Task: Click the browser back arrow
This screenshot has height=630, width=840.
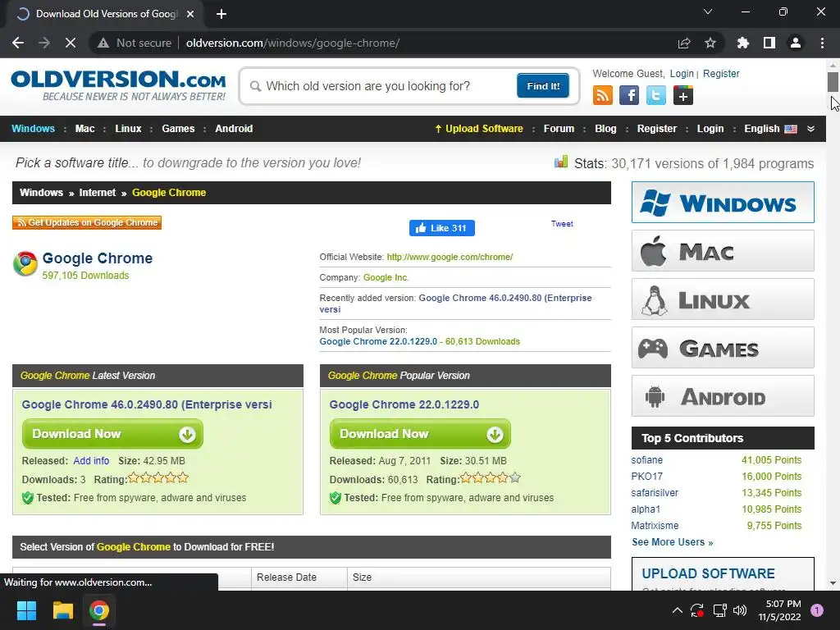Action: (18, 43)
